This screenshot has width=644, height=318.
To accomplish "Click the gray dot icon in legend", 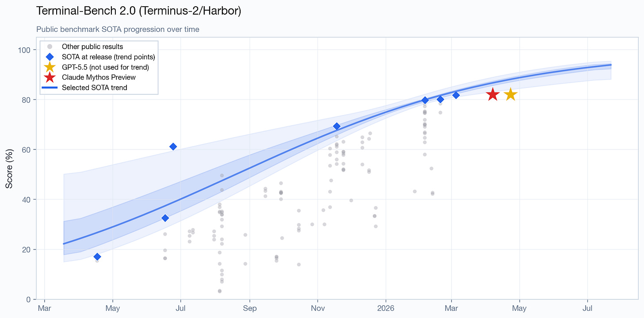I will (x=50, y=46).
